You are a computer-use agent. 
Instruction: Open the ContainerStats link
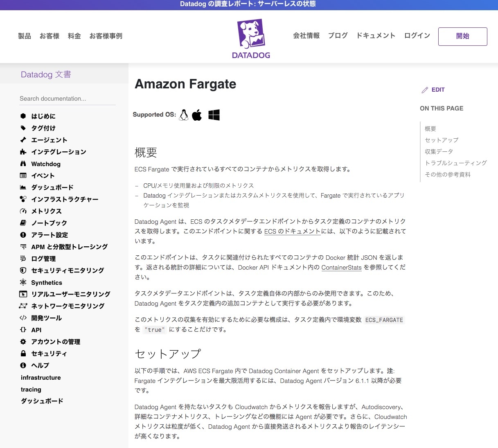341,268
